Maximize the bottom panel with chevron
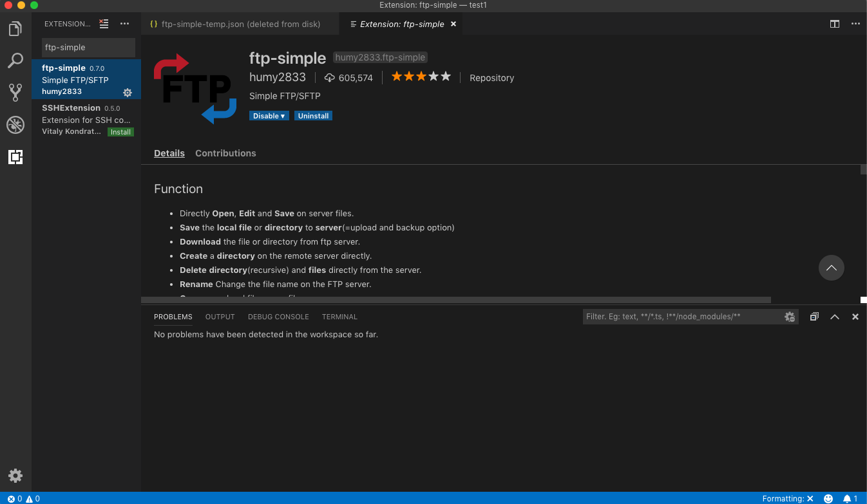 (x=835, y=317)
